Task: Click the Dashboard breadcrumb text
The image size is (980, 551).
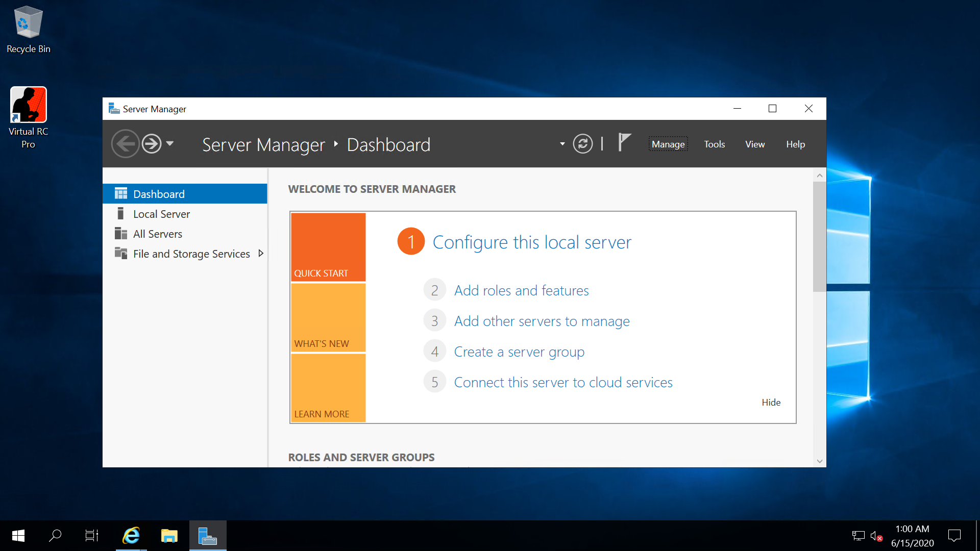Action: (388, 145)
